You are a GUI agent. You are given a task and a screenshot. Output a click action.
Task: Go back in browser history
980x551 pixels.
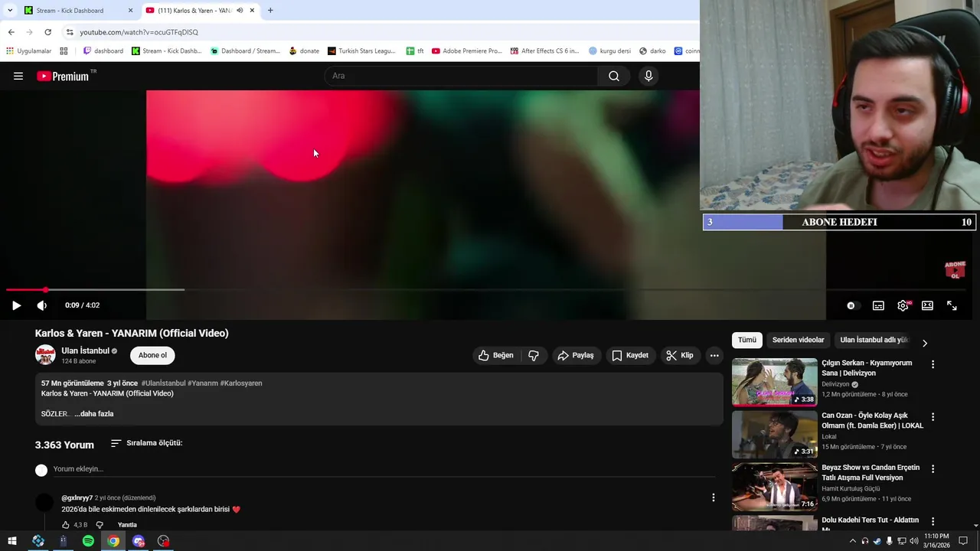point(11,32)
